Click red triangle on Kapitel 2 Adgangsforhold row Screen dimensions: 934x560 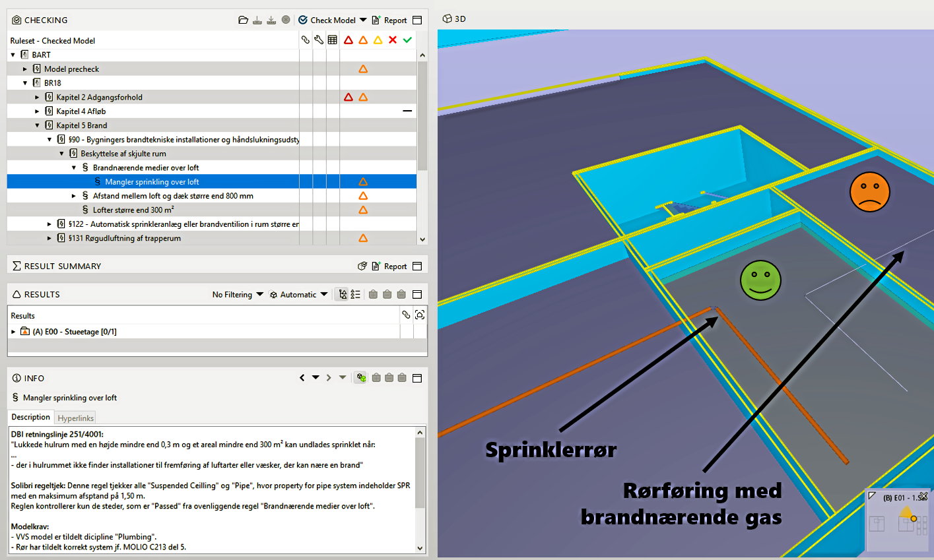click(x=349, y=97)
